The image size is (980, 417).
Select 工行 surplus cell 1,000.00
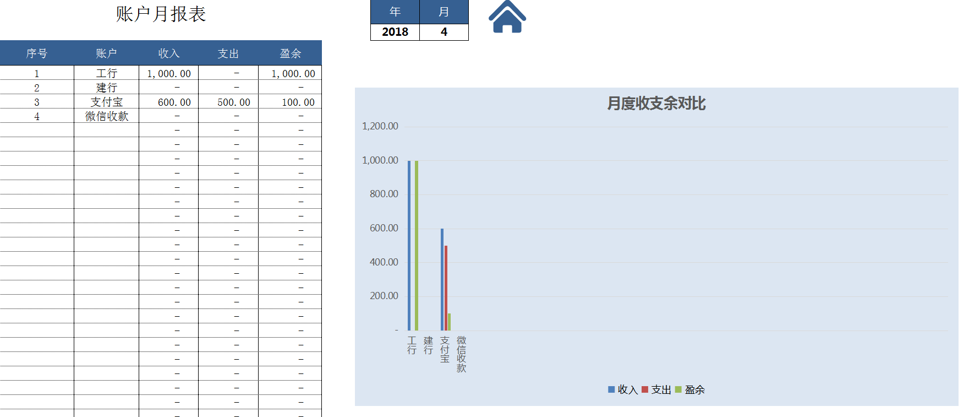click(x=290, y=73)
